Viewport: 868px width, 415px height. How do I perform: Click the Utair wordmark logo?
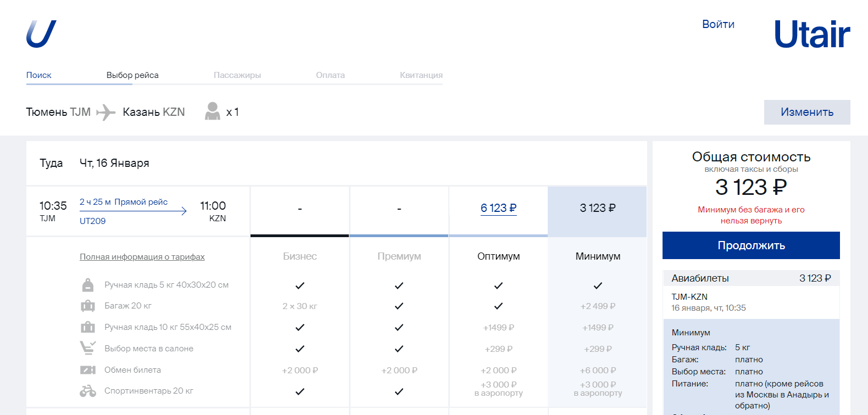811,34
